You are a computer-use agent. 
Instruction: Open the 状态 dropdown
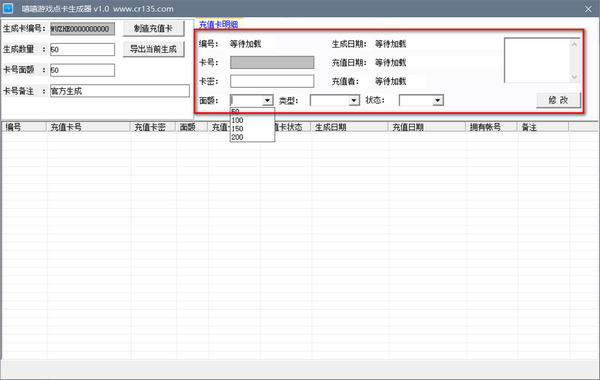438,101
